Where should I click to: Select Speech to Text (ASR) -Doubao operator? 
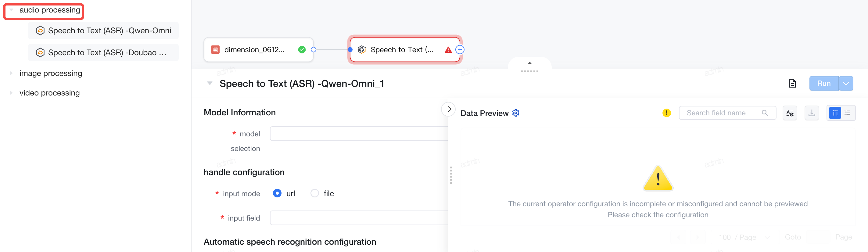coord(103,52)
